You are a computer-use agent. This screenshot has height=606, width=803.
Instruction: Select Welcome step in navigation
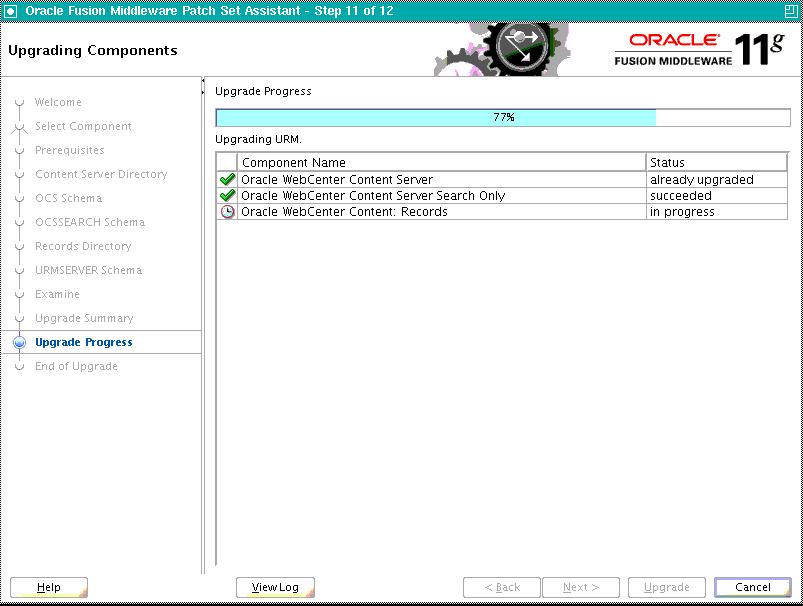pyautogui.click(x=58, y=102)
